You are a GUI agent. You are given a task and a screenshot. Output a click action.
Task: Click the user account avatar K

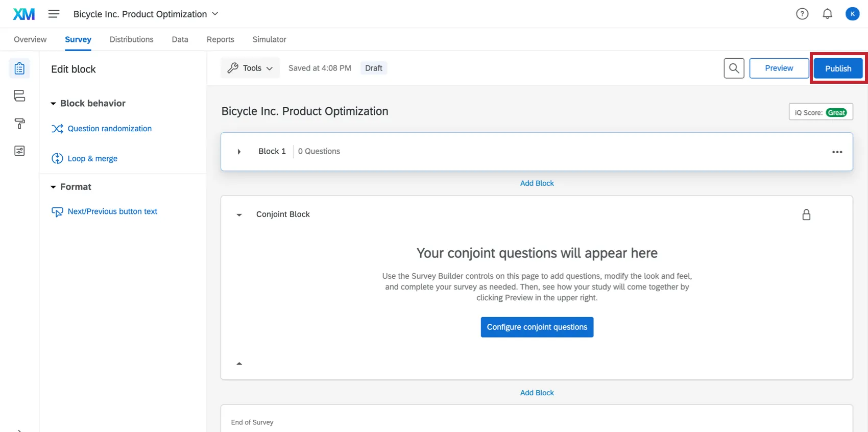[x=852, y=14]
